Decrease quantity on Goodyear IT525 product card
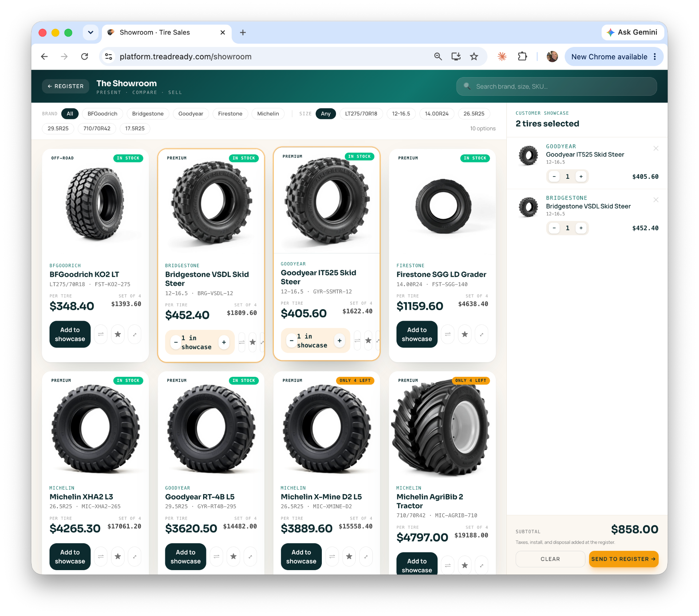Image resolution: width=699 pixels, height=616 pixels. tap(291, 340)
